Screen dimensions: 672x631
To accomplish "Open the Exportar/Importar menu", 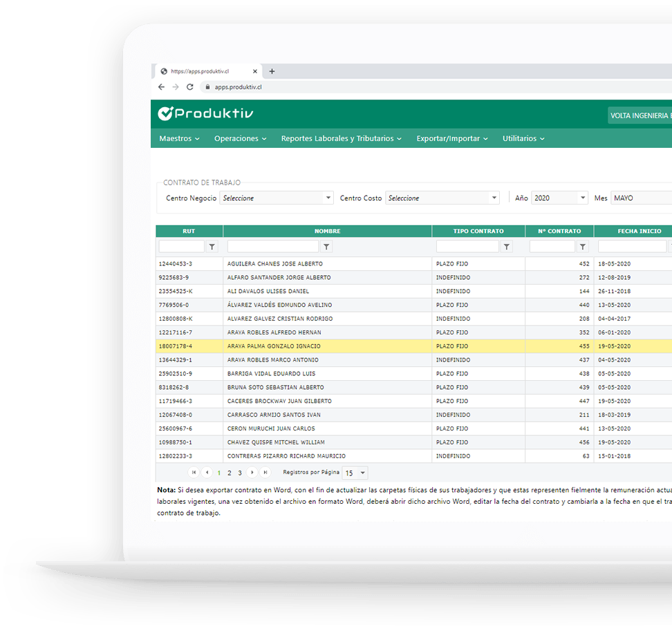I will 452,138.
